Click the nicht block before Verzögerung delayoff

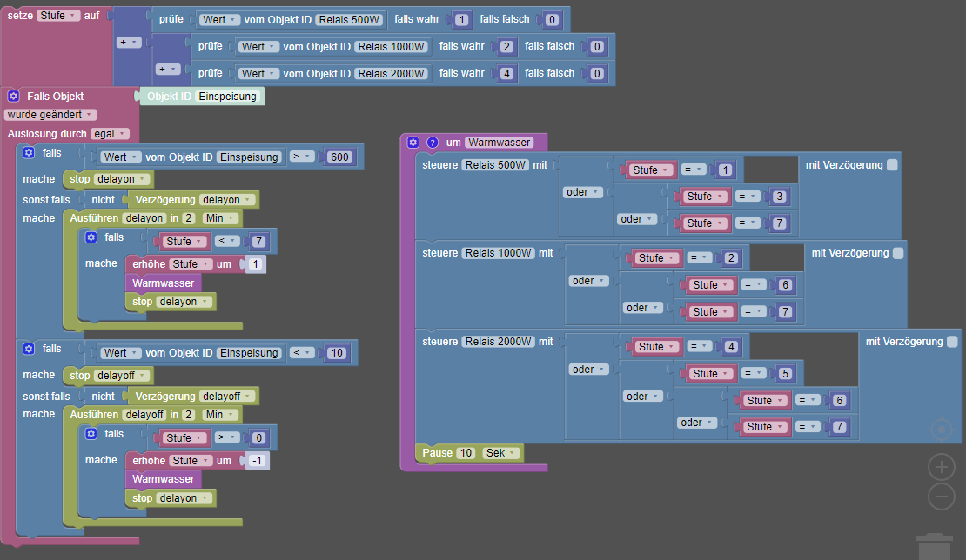tap(103, 397)
